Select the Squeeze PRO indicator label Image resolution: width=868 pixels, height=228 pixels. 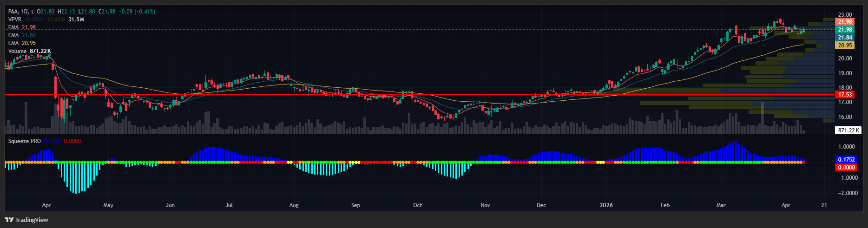point(24,141)
